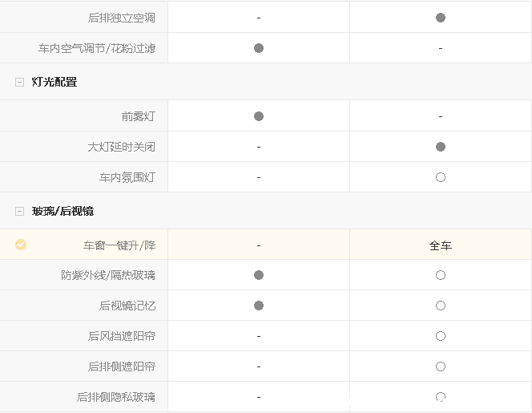This screenshot has width=532, height=413.
Task: Click filled dot for 后排独立空调
Action: pos(441,18)
